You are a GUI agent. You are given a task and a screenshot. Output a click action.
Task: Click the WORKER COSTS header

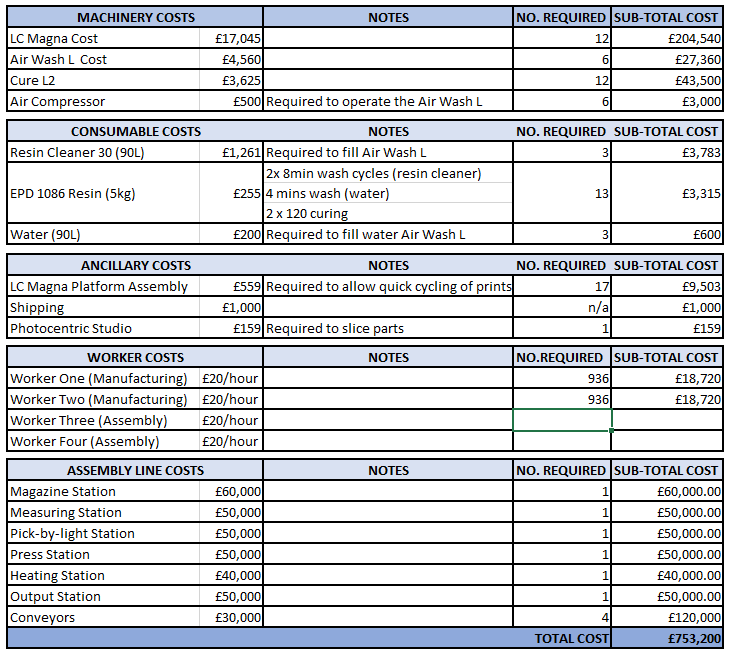click(x=135, y=357)
